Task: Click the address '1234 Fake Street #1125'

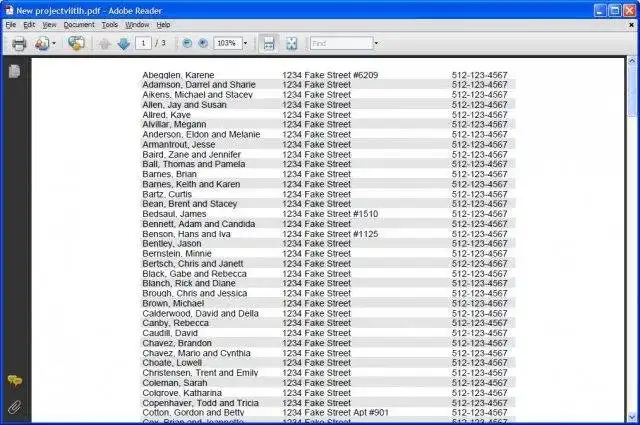Action: (330, 234)
